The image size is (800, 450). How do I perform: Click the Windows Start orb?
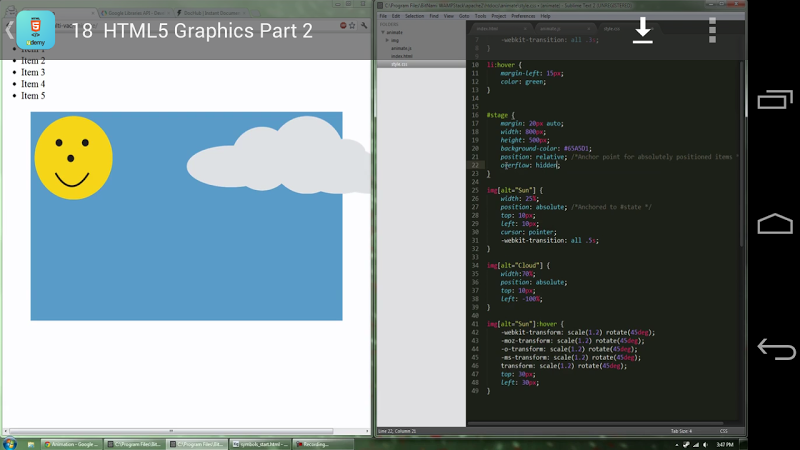(10, 443)
